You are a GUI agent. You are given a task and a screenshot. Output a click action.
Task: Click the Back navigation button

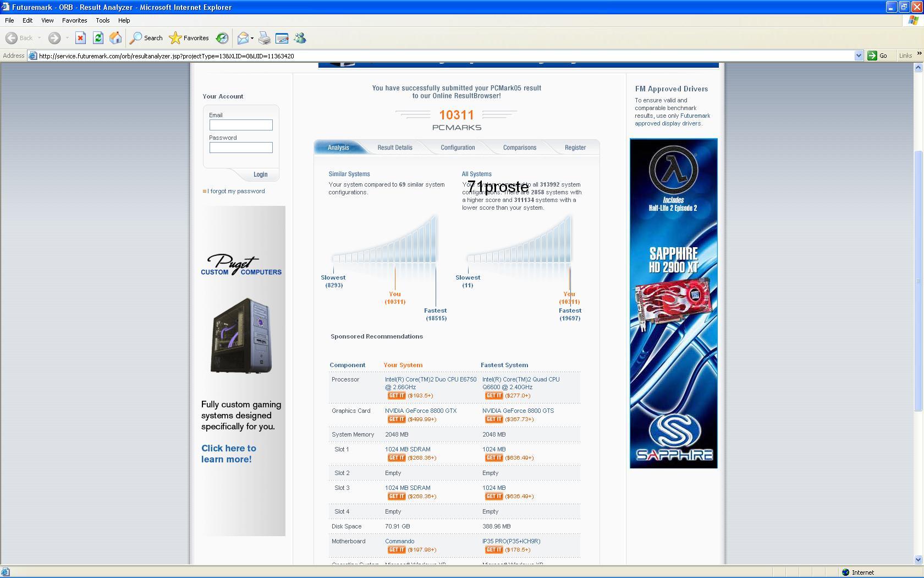tap(19, 38)
